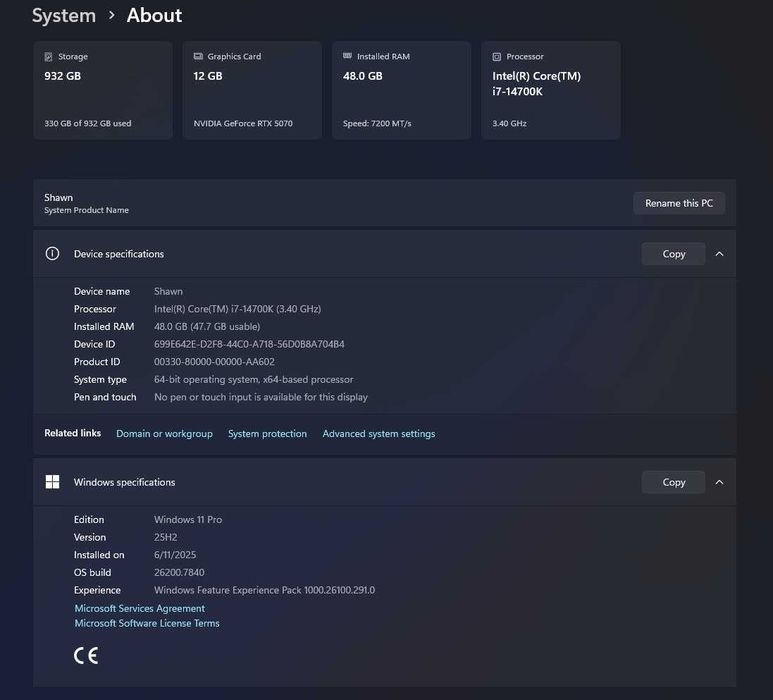Copy the Windows specifications
This screenshot has width=773, height=700.
673,482
